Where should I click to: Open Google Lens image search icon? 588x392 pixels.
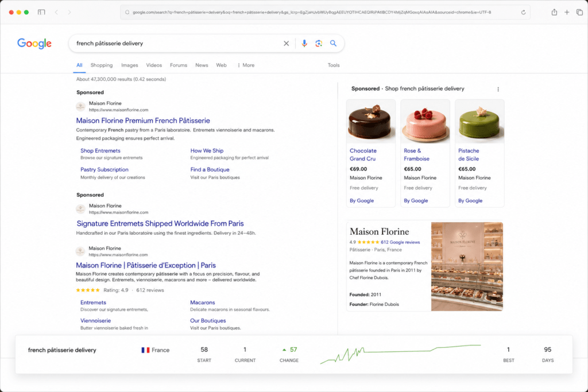click(319, 44)
